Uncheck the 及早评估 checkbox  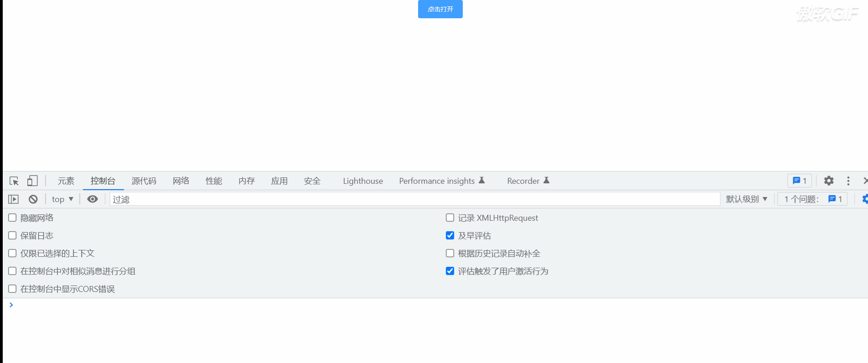450,236
